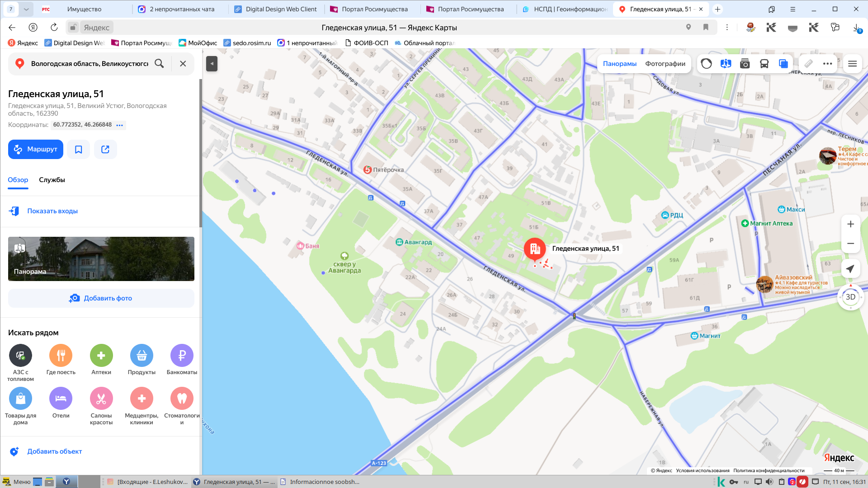Locate my position on map

click(x=850, y=269)
